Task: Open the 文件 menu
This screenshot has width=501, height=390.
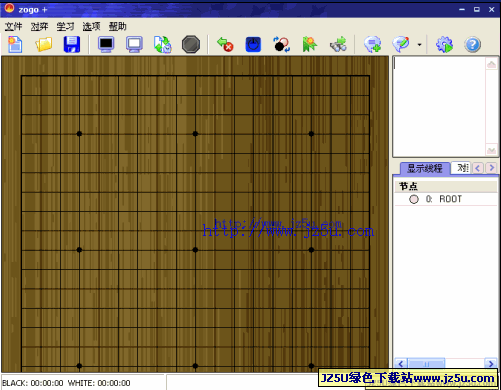Action: tap(13, 26)
